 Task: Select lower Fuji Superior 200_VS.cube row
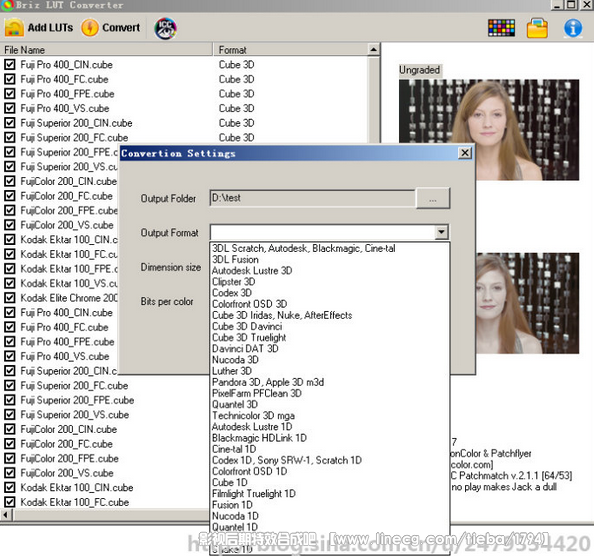coord(75,415)
